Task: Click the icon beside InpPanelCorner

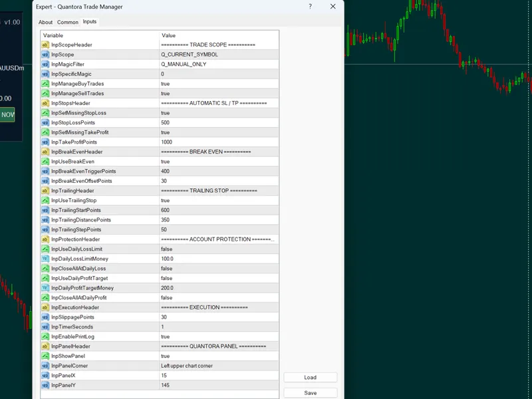Action: coord(45,366)
